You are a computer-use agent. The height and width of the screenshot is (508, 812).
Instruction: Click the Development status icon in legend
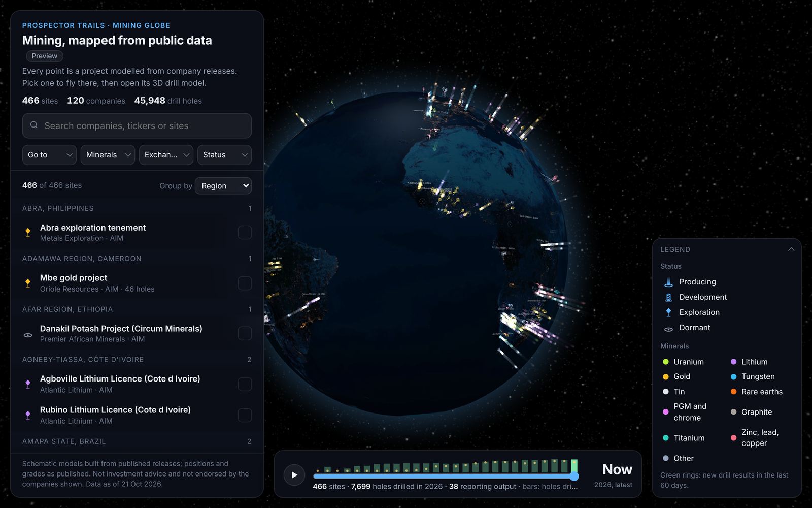point(668,297)
